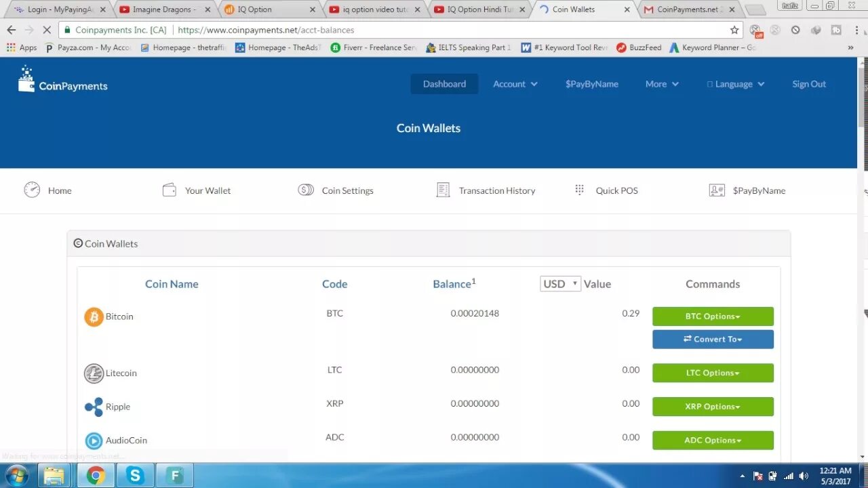Open LTC Options dropdown
The width and height of the screenshot is (868, 488).
click(713, 373)
